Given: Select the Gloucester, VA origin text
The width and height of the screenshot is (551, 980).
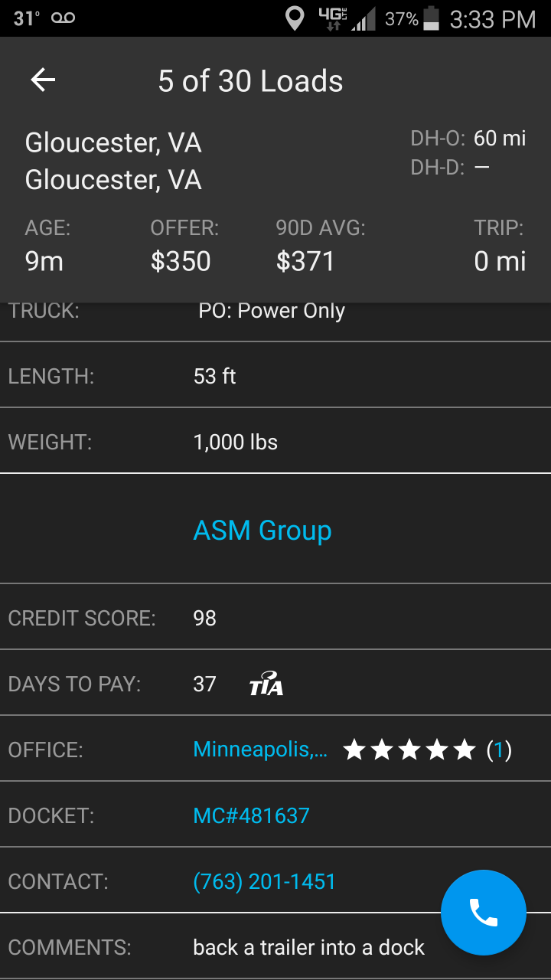Looking at the screenshot, I should point(113,142).
